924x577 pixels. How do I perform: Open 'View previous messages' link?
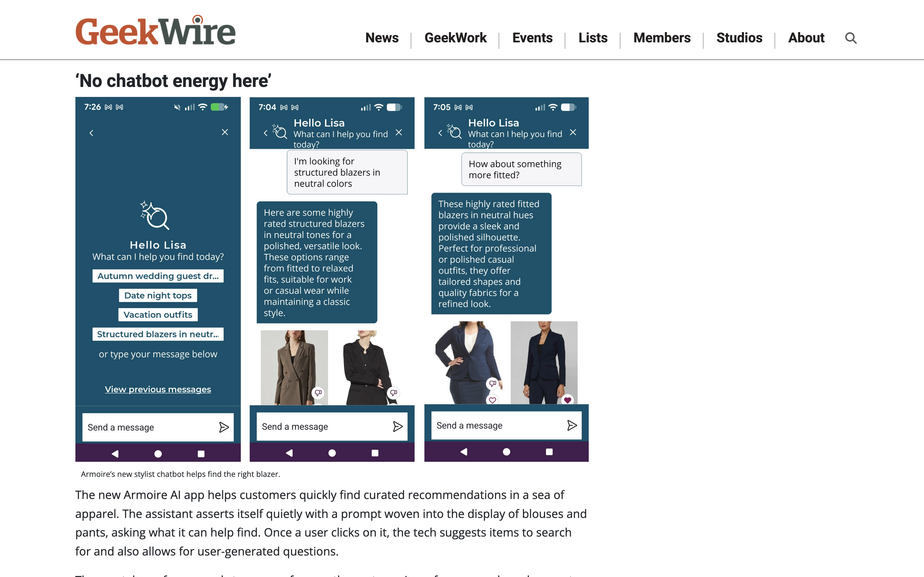pos(158,389)
